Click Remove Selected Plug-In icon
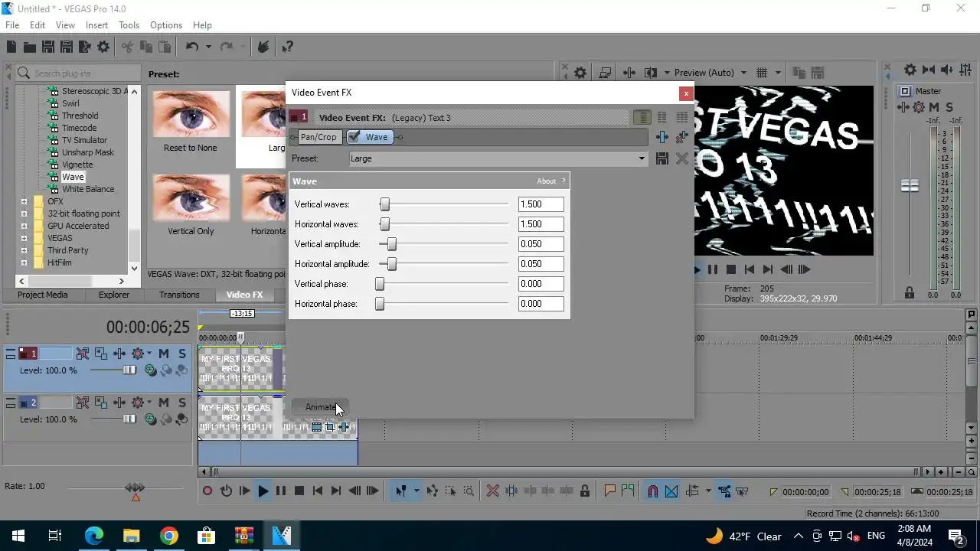This screenshot has width=980, height=551. (681, 137)
